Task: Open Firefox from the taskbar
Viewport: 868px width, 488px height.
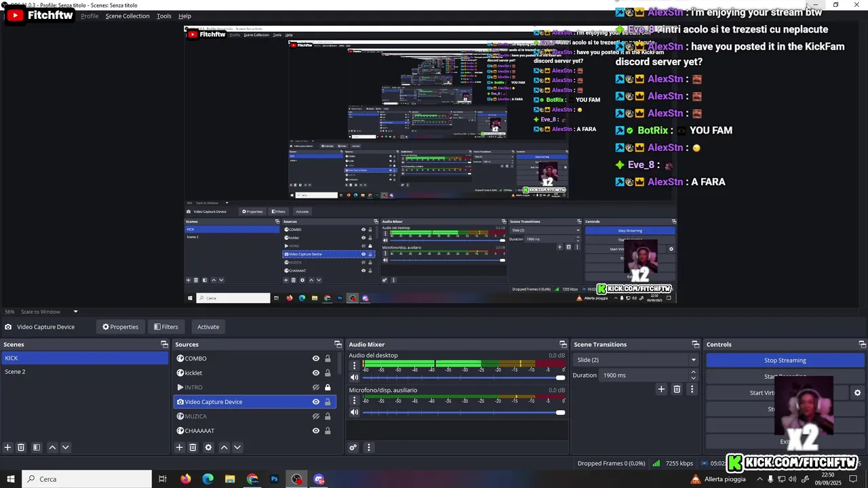Action: [186, 479]
